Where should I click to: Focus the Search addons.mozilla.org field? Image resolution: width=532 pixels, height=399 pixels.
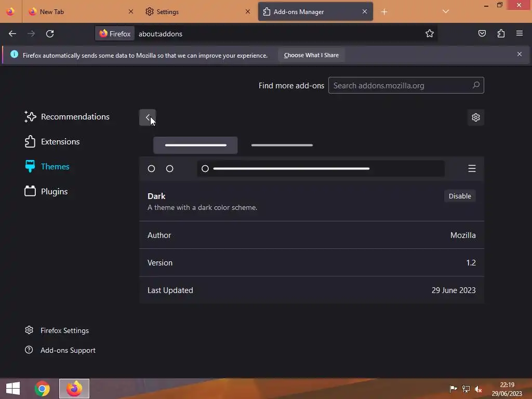click(x=406, y=85)
